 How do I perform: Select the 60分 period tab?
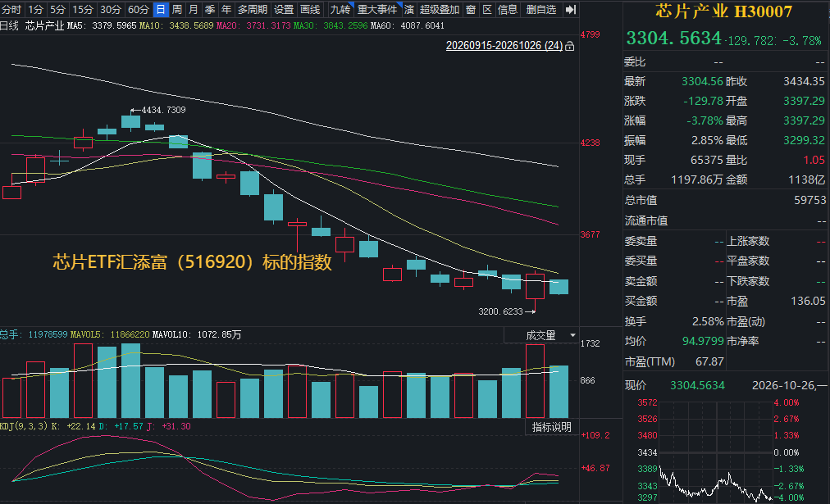[138, 10]
